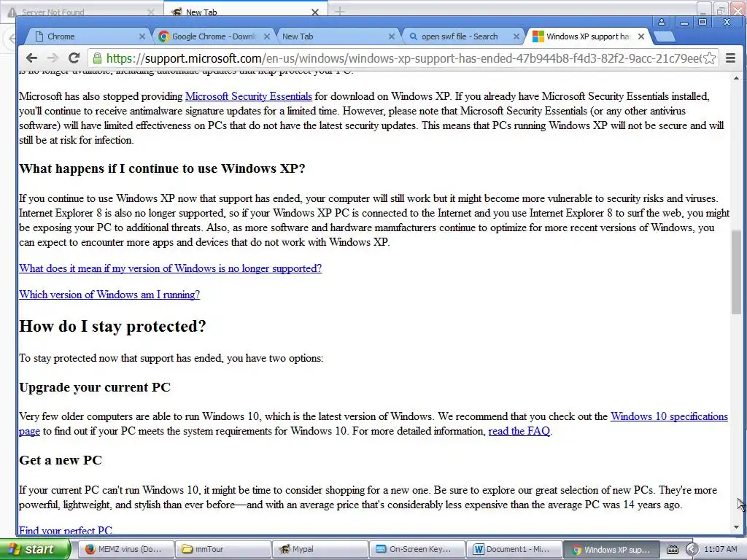Click the 'Get a new PC' heading
This screenshot has height=560, width=747.
[61, 460]
